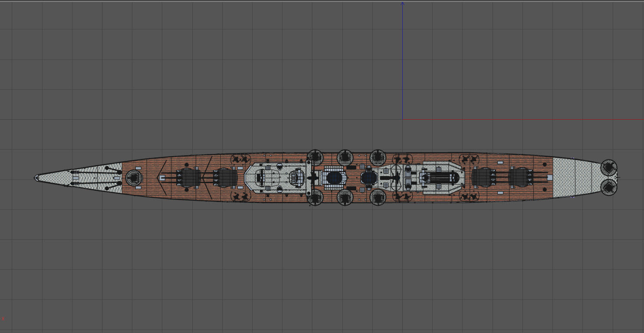Screen dimensions: 644x333
Task: Click the single round gun mount on the foredeck
Action: click(134, 177)
